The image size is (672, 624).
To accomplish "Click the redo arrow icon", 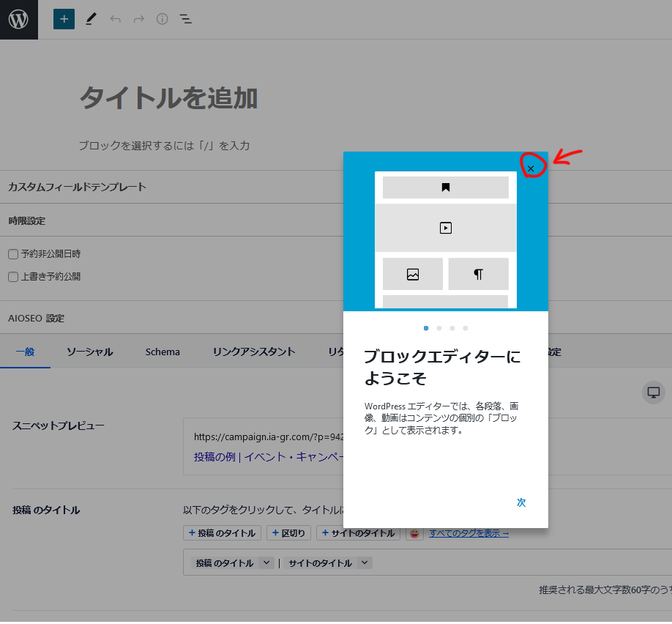I will tap(138, 19).
